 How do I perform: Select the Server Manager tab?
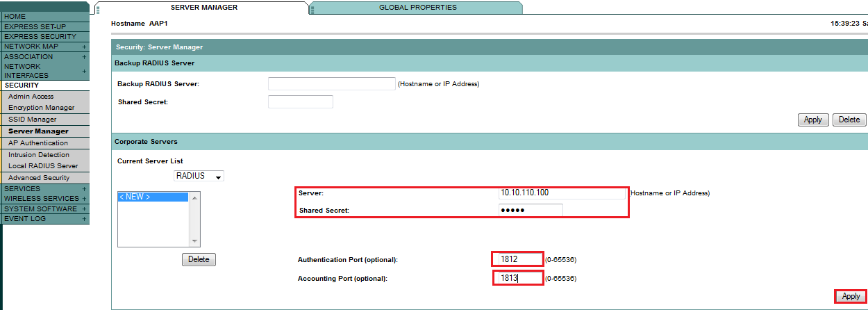(203, 8)
